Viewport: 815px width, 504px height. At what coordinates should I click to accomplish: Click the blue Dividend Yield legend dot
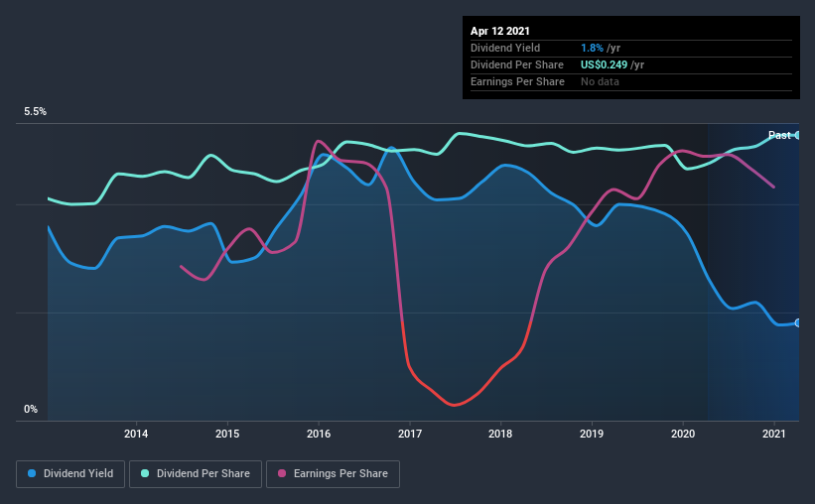click(32, 473)
